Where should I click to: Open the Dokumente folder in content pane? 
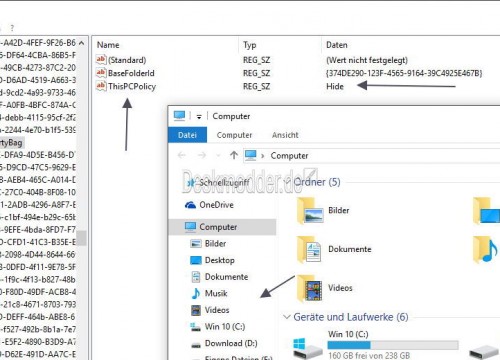(x=334, y=249)
